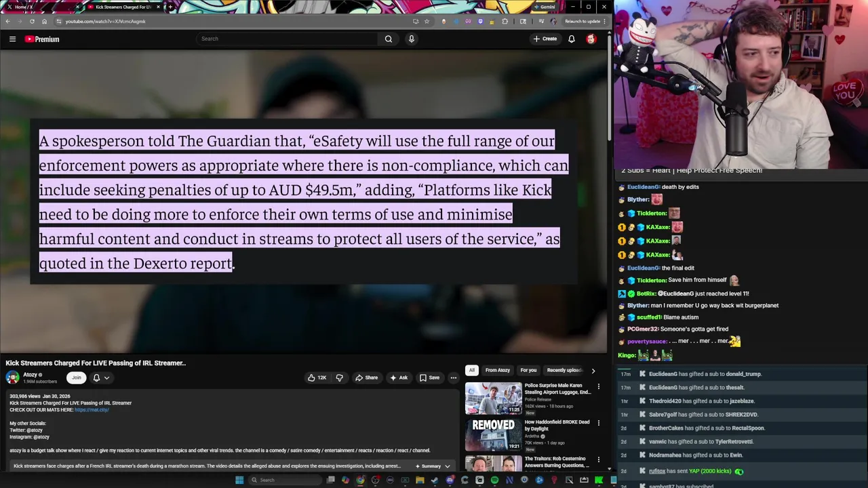Click the Windows taskbar Search box
The image size is (868, 488).
[x=283, y=480]
